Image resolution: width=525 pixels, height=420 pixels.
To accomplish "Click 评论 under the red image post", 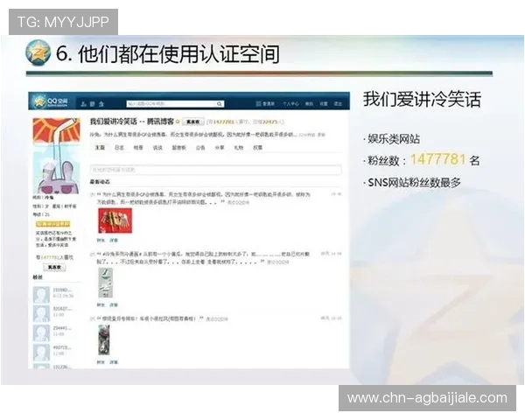I will coord(114,240).
